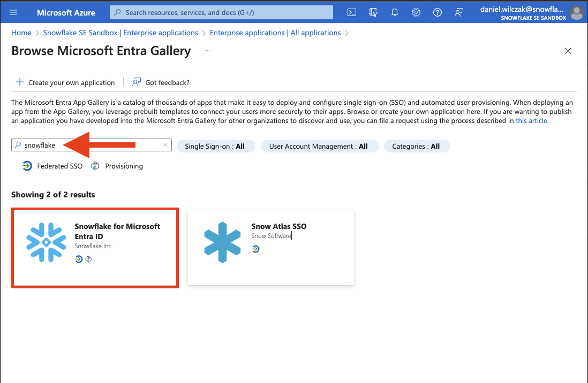Launch Cloud Shell from top bar
588x383 pixels.
352,12
